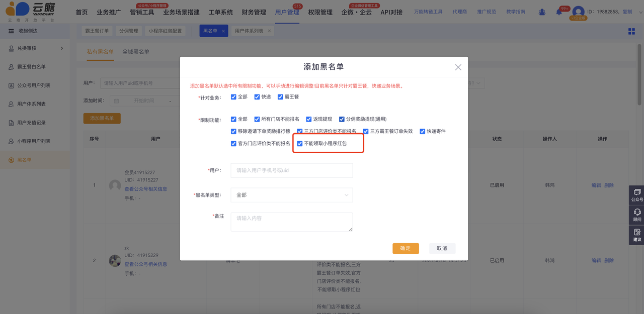Click the 公众号用户列表 sidebar icon

(12, 85)
